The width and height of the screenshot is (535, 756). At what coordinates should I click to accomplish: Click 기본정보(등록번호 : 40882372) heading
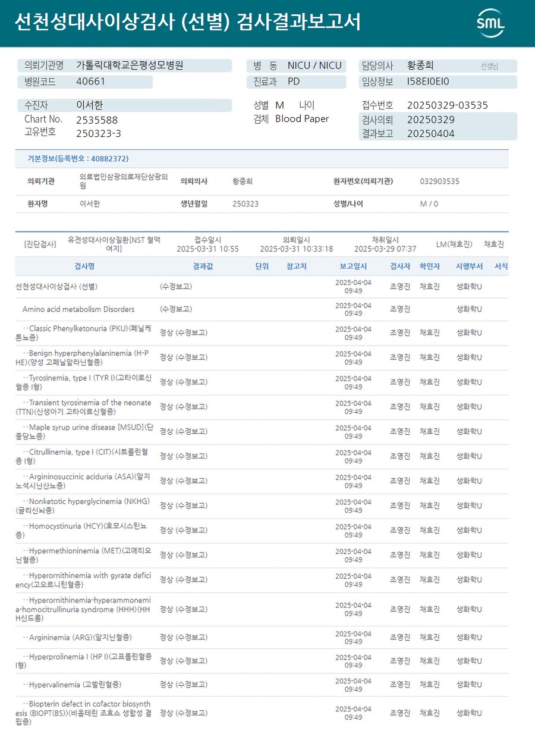pyautogui.click(x=78, y=159)
